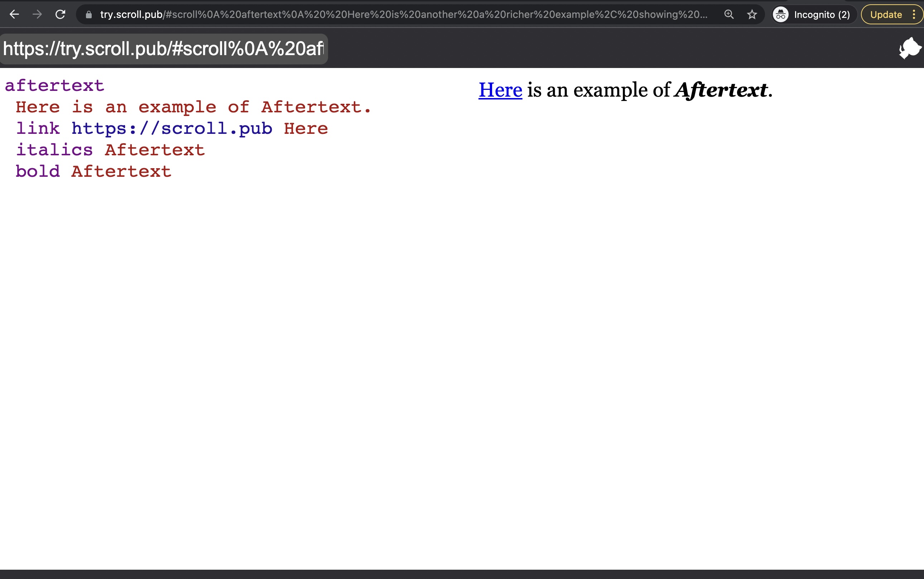Click the padlock site info icon

(88, 15)
